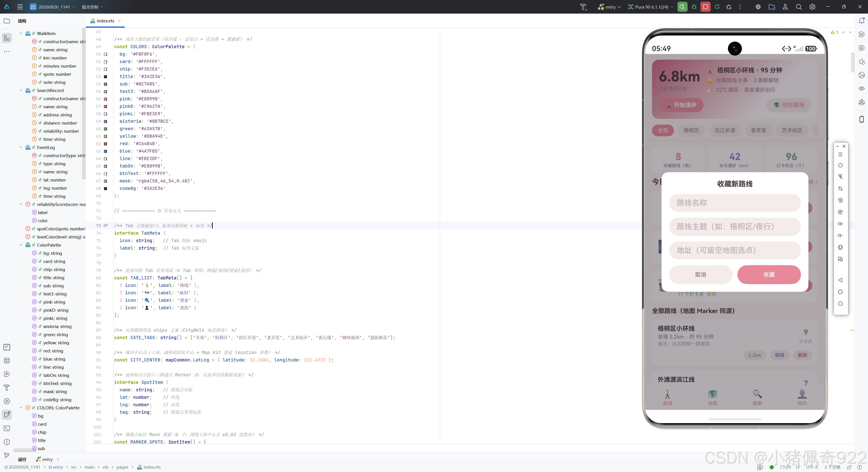Open the search everywhere magnifier
Viewport: 868px width, 472px height.
click(799, 7)
